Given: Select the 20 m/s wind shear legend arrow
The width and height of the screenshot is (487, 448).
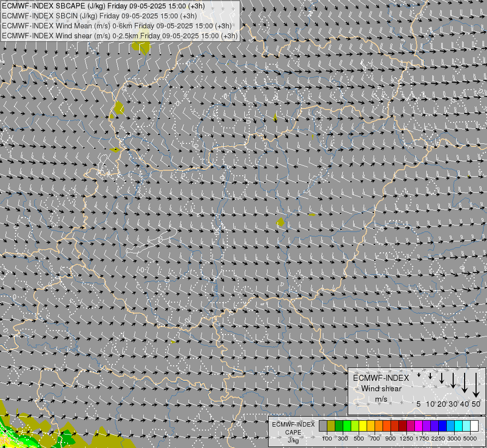Looking at the screenshot, I should tap(441, 378).
